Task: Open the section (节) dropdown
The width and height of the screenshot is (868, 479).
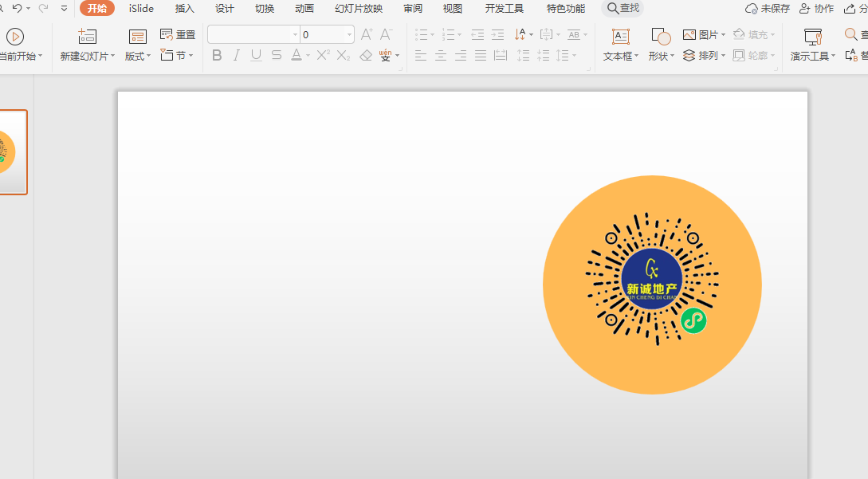Action: [177, 55]
